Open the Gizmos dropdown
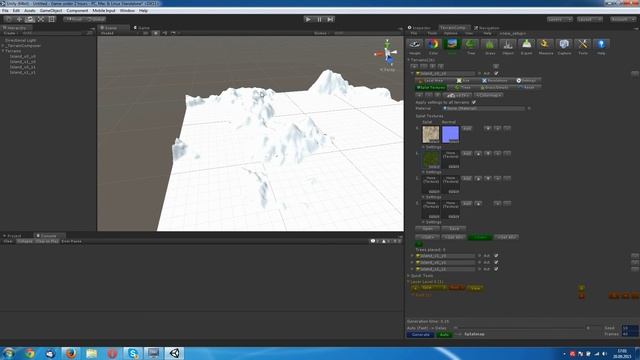 click(322, 33)
